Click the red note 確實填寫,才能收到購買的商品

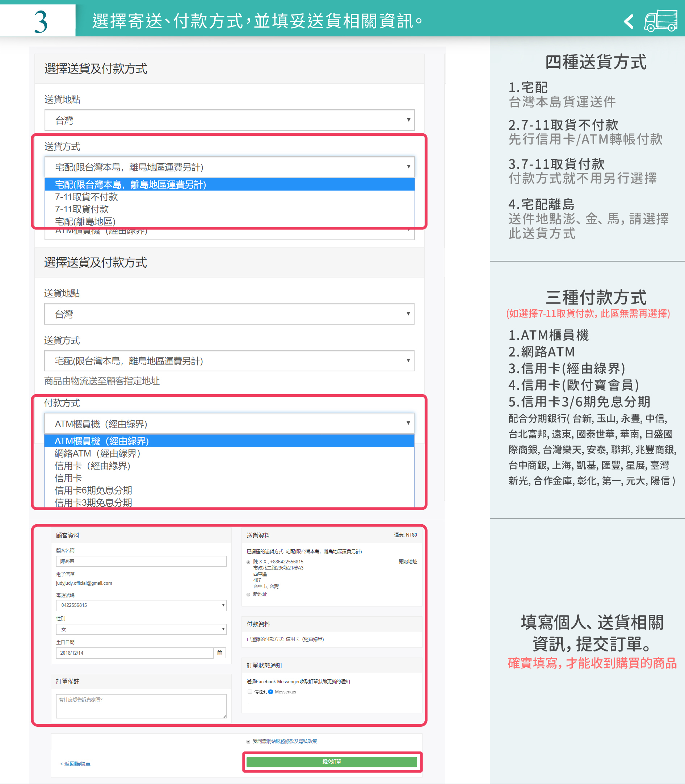592,663
